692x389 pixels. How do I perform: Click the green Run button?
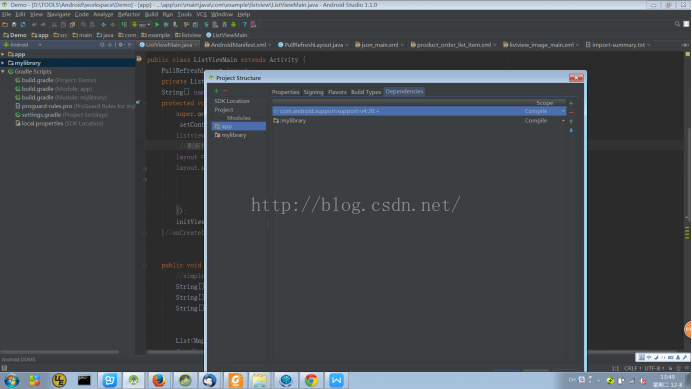tap(157, 25)
